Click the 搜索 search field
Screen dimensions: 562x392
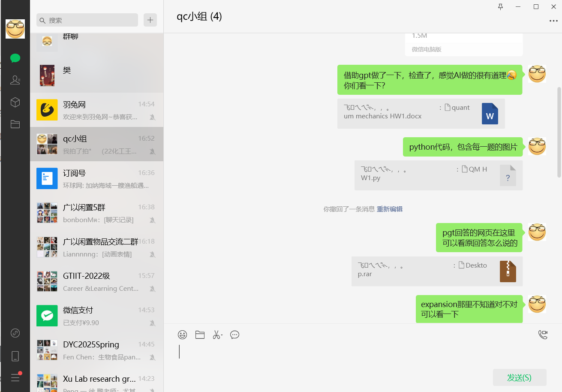(87, 20)
